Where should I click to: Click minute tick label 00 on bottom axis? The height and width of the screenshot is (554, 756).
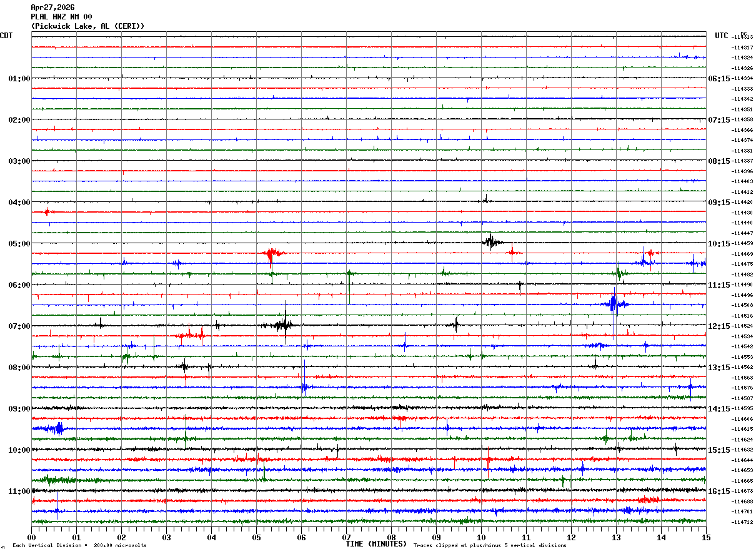click(31, 537)
